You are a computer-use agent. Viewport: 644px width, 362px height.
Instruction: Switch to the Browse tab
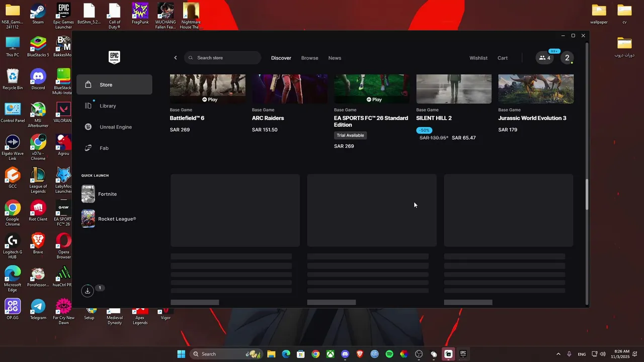tap(309, 58)
